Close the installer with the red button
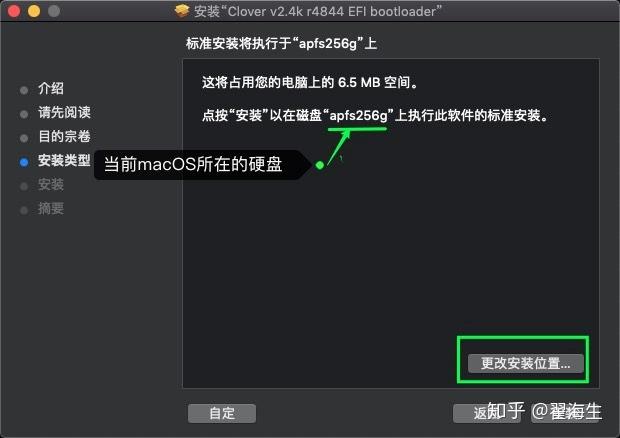 [x=14, y=11]
